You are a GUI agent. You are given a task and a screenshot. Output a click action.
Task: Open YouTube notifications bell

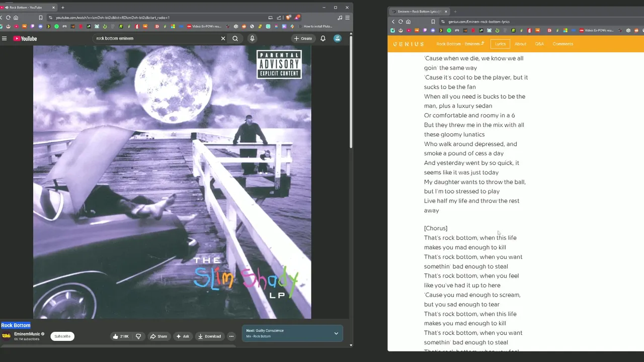pos(323,38)
